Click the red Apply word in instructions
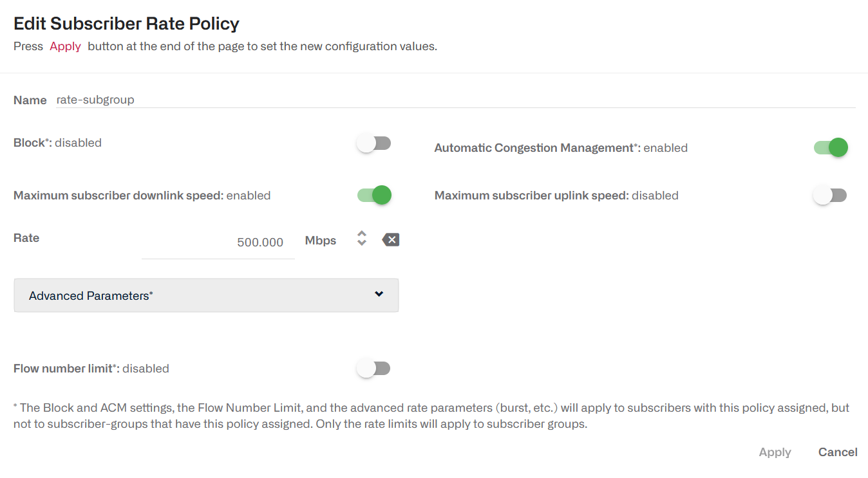The image size is (868, 478). click(x=65, y=46)
